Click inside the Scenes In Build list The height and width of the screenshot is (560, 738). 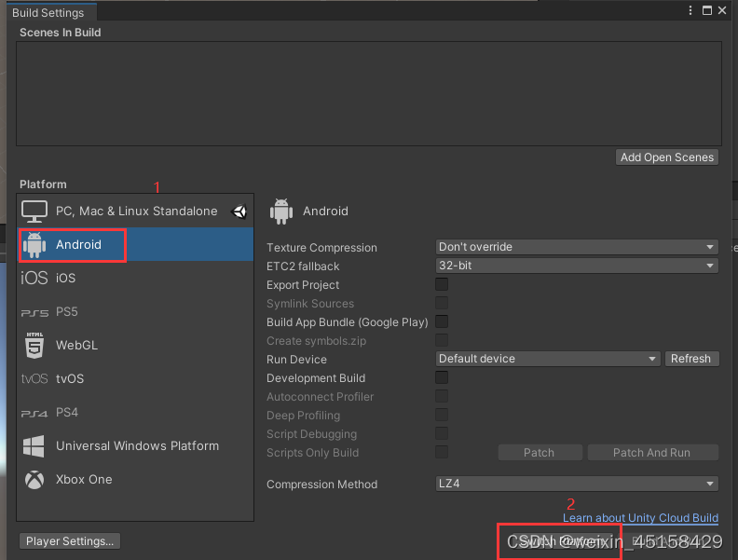(x=369, y=94)
